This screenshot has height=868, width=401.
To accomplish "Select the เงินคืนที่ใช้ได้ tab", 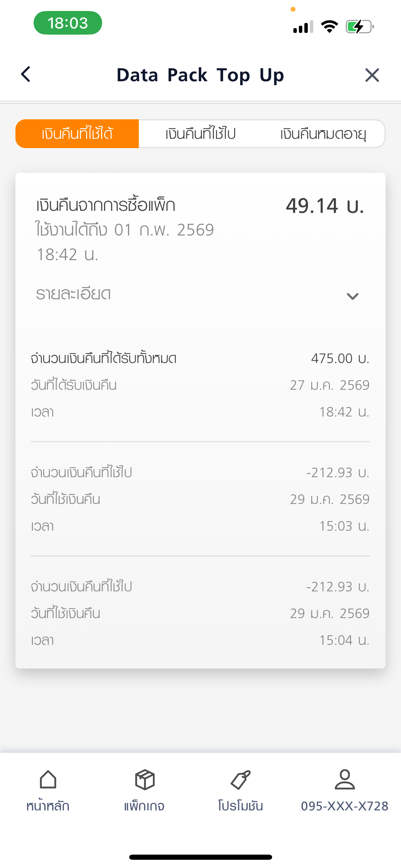I will tap(77, 134).
